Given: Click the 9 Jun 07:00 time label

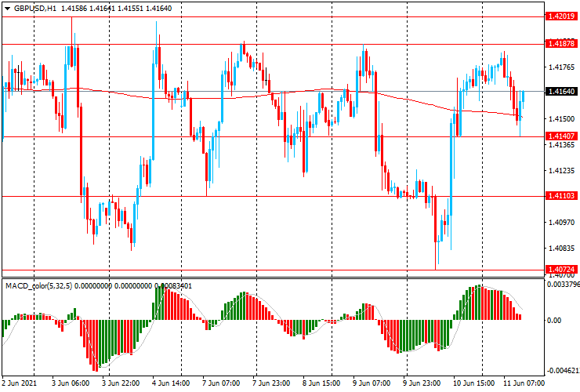Looking at the screenshot, I should (x=372, y=383).
